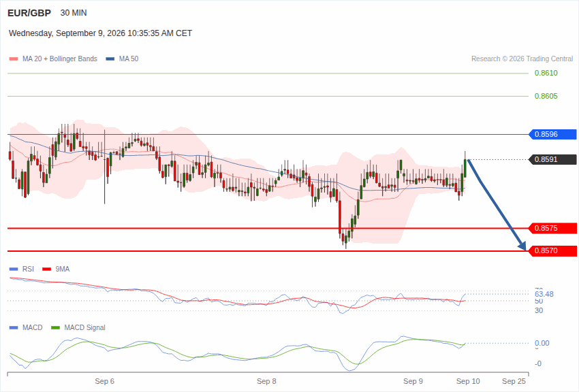Click the RSI legend swatch
The height and width of the screenshot is (392, 579).
(14, 269)
